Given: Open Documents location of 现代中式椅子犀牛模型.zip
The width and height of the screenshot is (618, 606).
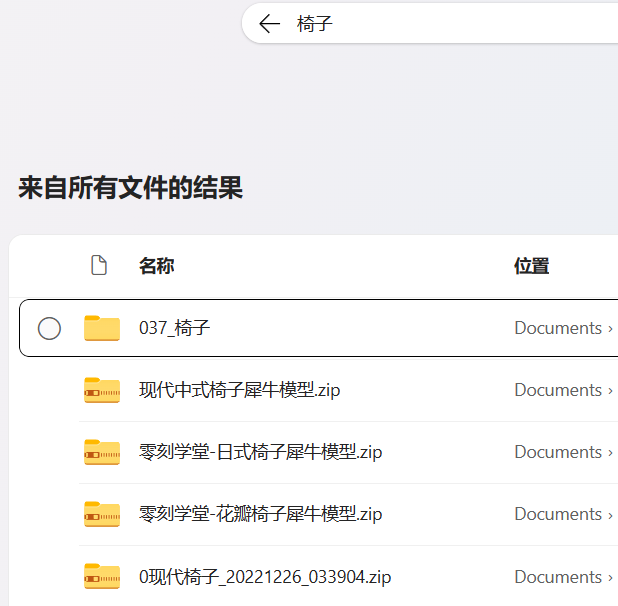Looking at the screenshot, I should (557, 390).
